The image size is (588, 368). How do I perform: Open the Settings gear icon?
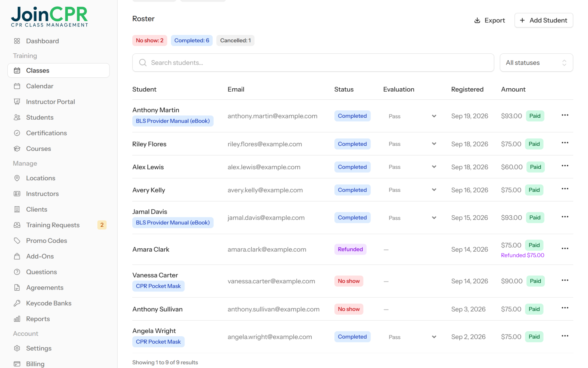[x=17, y=348]
